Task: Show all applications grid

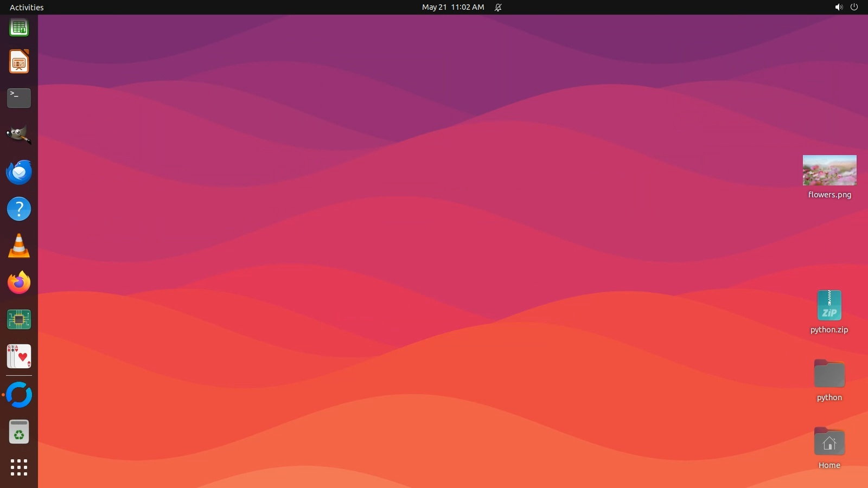Action: pos(19,467)
